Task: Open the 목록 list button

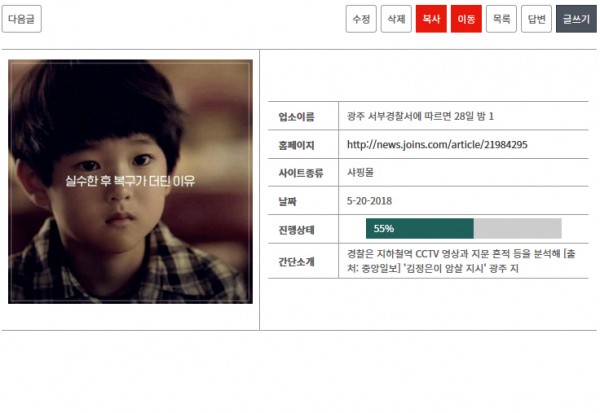Action: click(501, 19)
